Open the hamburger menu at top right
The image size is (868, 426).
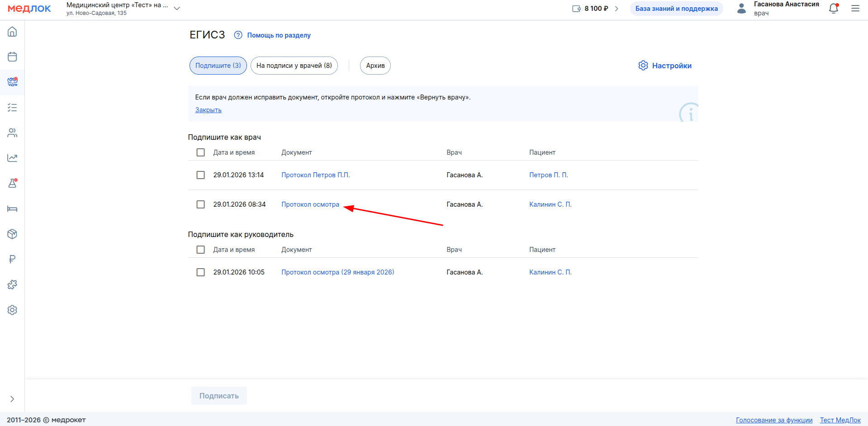point(855,9)
